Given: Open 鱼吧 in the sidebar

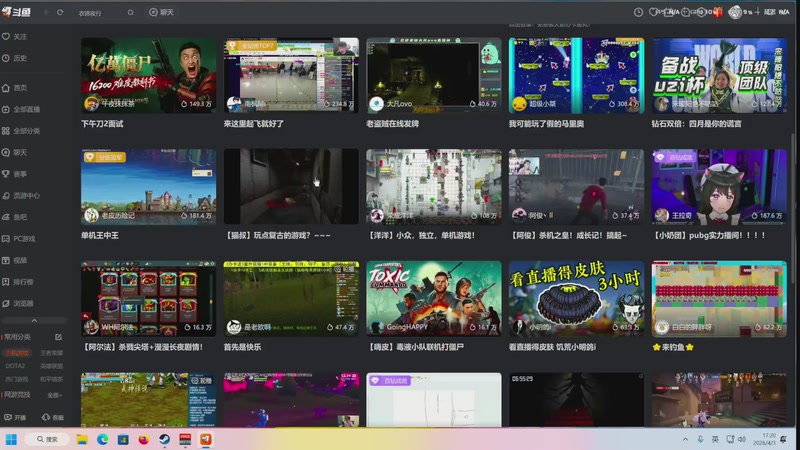Looking at the screenshot, I should tap(15, 217).
